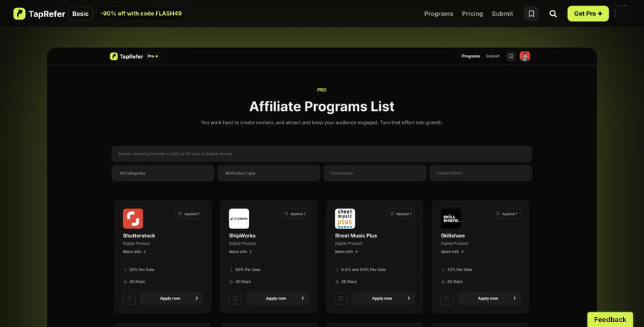Image resolution: width=644 pixels, height=327 pixels.
Task: Click Apply now on ShipWorks card
Action: coord(277,298)
